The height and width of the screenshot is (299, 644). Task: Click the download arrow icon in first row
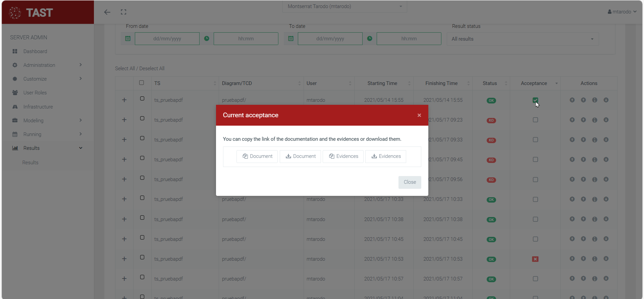coord(606,100)
